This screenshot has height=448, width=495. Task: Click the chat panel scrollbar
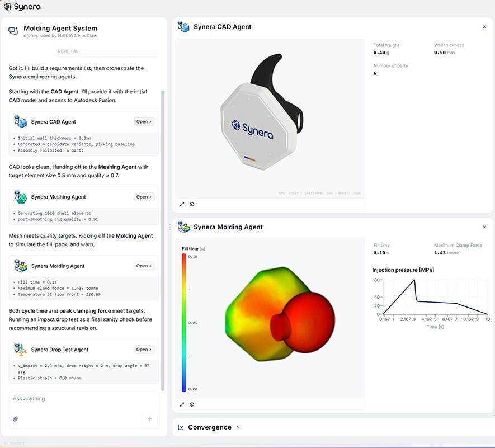coord(163,240)
